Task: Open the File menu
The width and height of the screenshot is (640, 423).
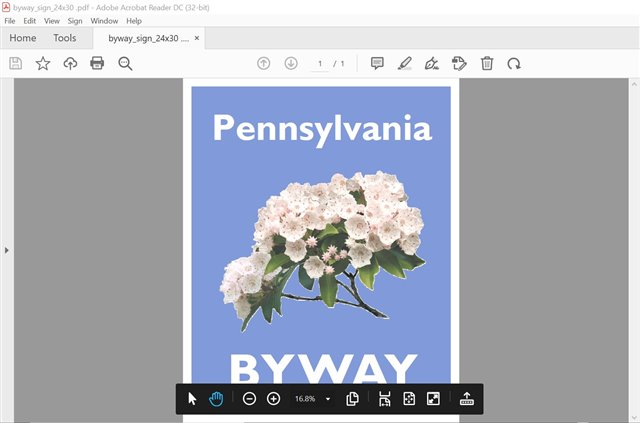Action: click(10, 21)
